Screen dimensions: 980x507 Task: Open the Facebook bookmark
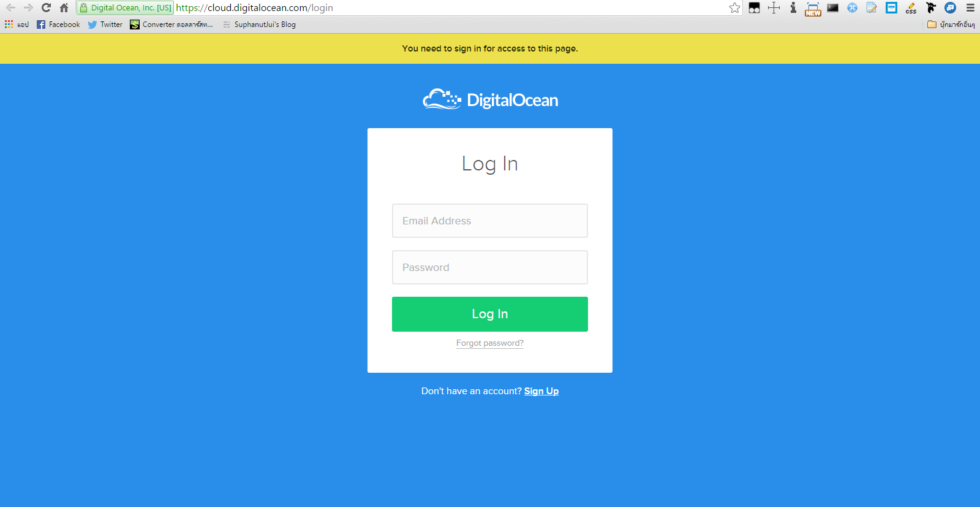pyautogui.click(x=58, y=25)
